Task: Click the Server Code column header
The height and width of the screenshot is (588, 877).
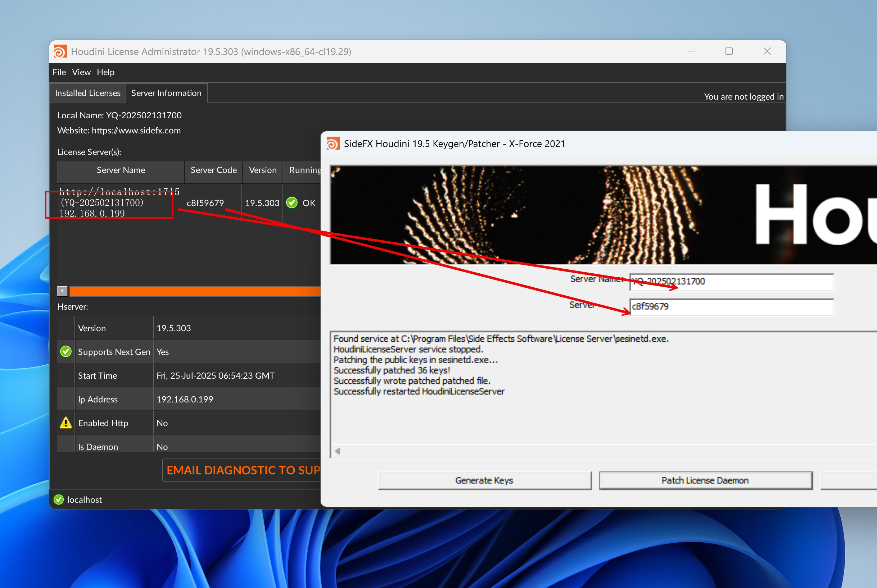Action: click(213, 170)
